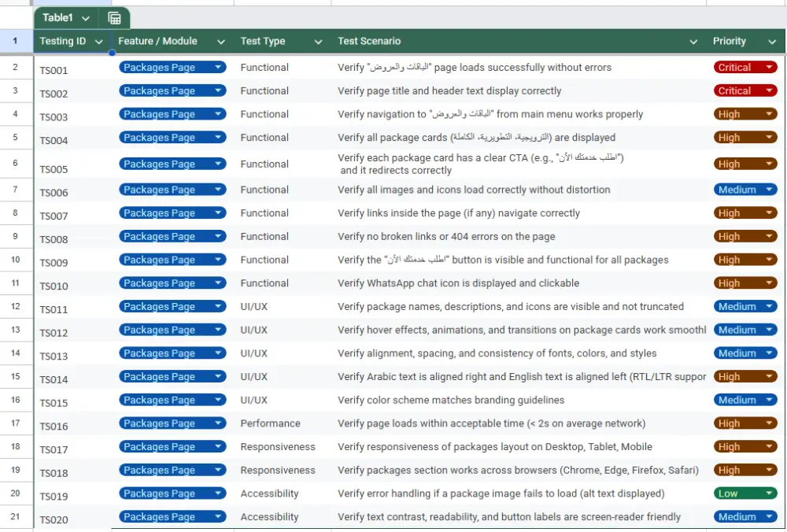Click the Table1 name label
Screen dimensions: 787x532
57,18
